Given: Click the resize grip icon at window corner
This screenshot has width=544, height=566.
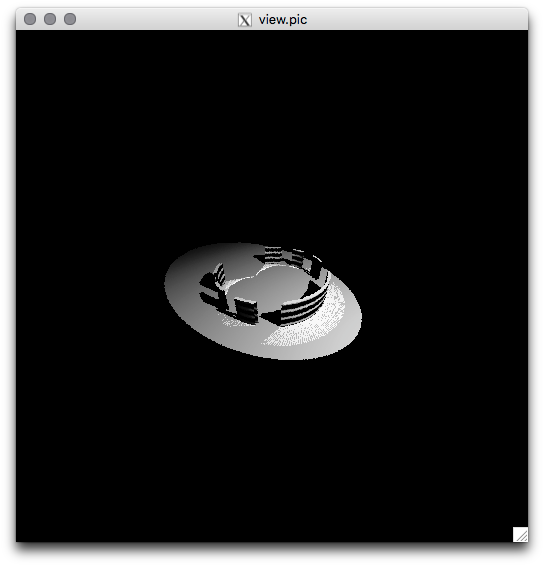Looking at the screenshot, I should 520,534.
